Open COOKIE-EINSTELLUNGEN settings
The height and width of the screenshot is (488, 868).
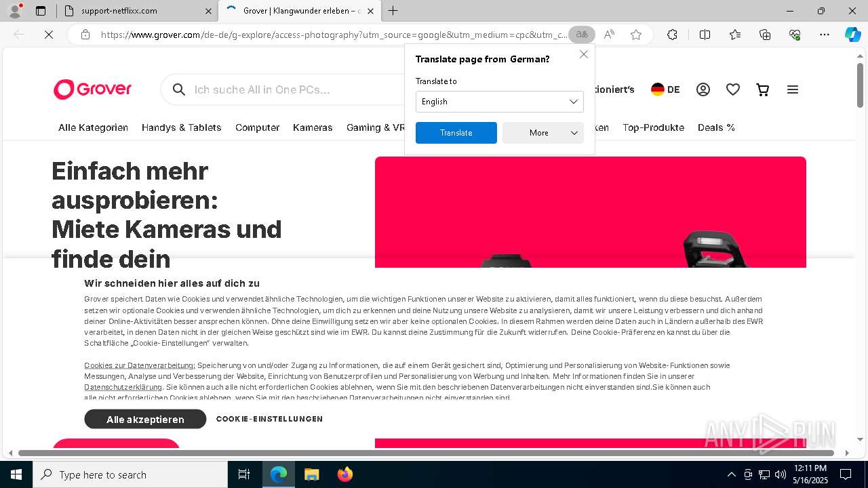tap(269, 419)
